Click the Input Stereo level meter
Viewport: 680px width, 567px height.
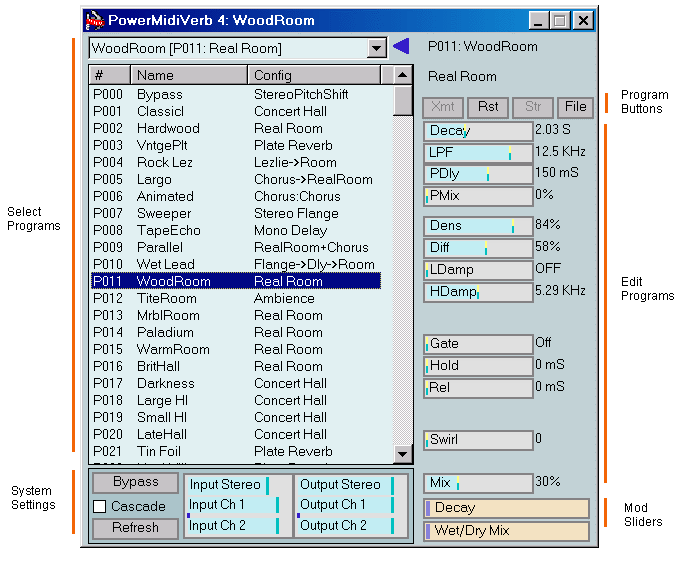pos(237,485)
